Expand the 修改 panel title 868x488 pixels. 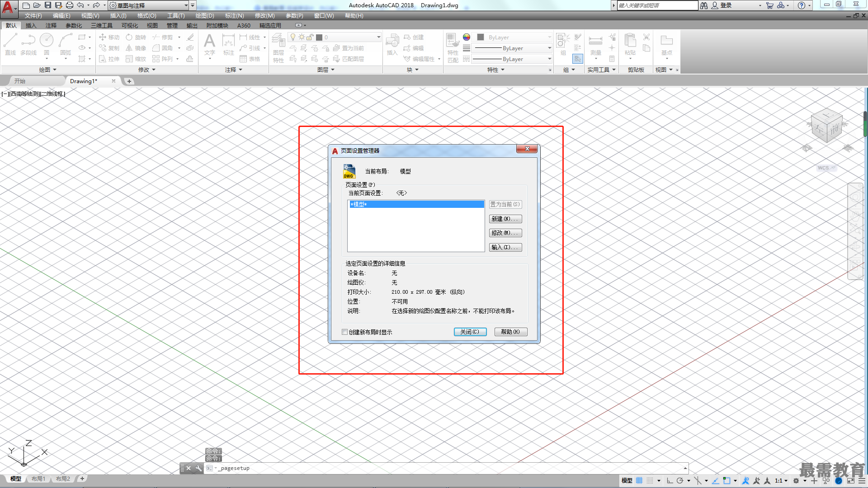[146, 70]
